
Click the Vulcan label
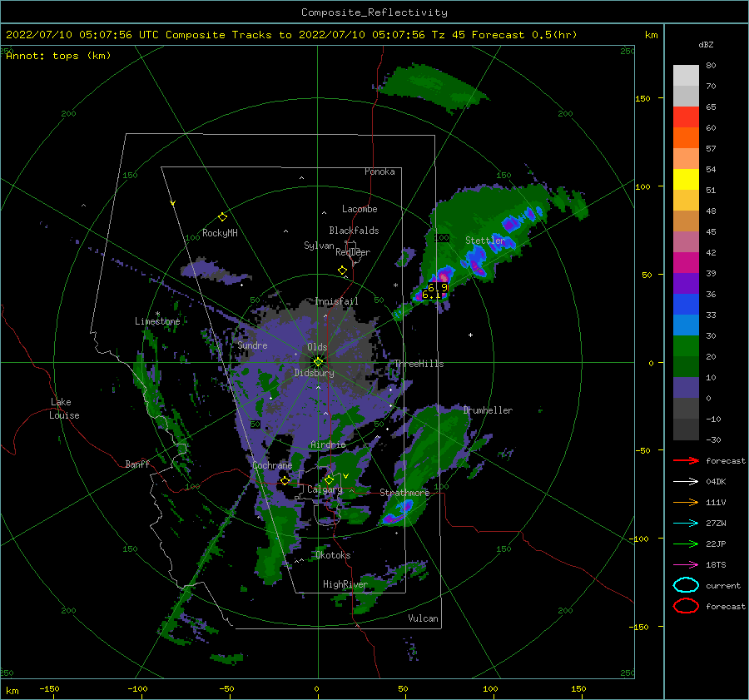424,618
